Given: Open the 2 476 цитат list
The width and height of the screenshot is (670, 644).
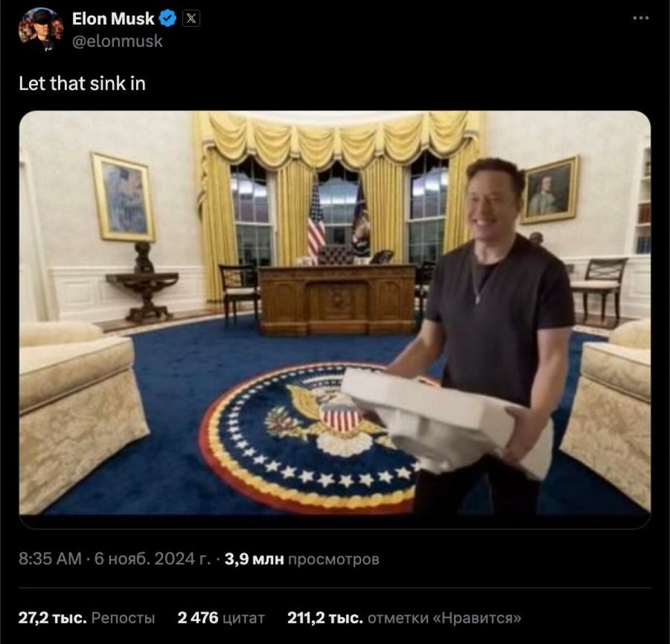Looking at the screenshot, I should click(x=221, y=618).
